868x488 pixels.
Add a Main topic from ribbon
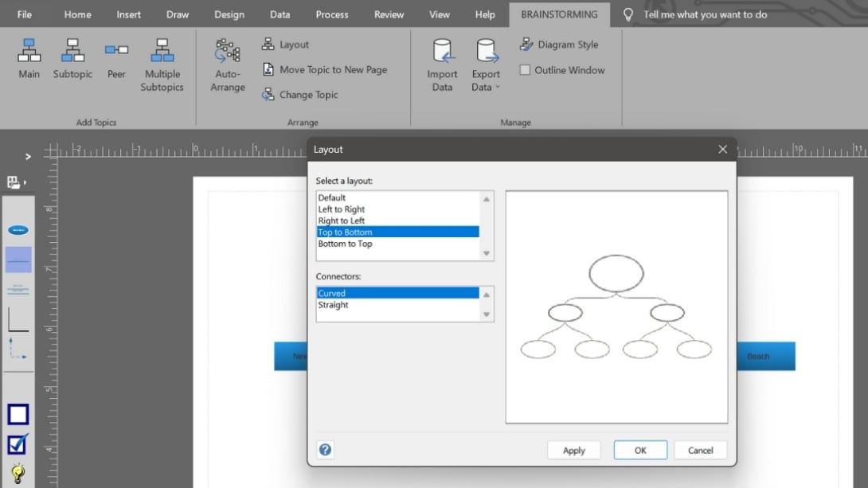pyautogui.click(x=29, y=59)
